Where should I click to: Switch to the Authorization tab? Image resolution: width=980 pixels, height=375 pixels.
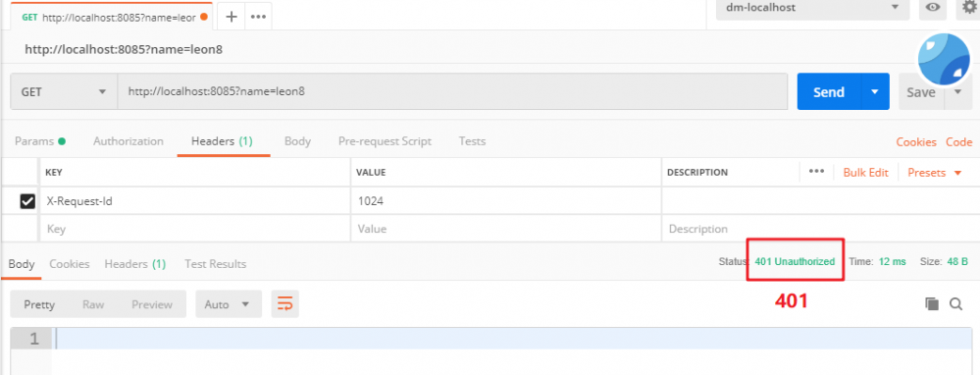pyautogui.click(x=129, y=141)
